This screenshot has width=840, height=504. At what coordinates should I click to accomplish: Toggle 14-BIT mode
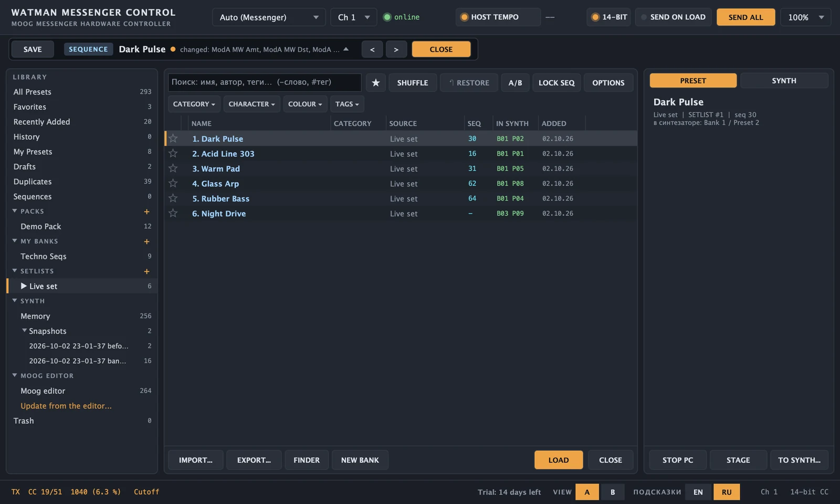coord(610,17)
